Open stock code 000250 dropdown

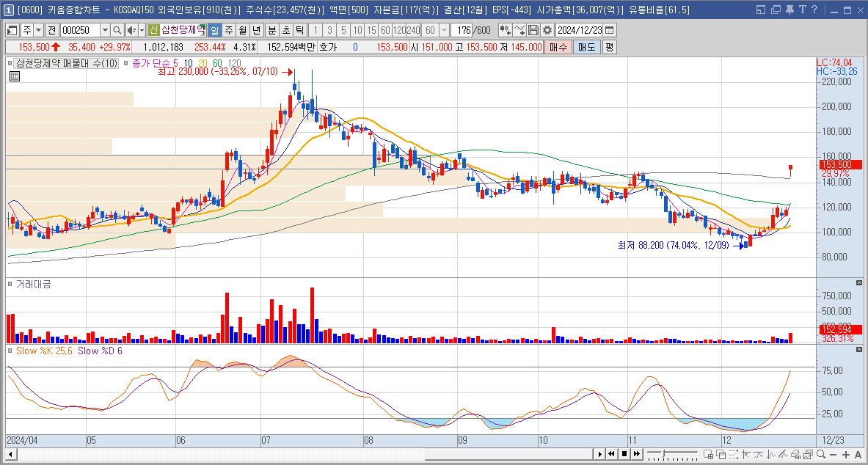pos(105,30)
